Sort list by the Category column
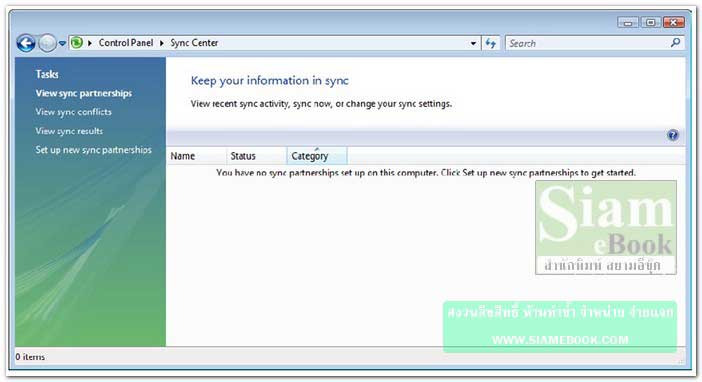Screen dimensions: 702x382 coord(317,156)
